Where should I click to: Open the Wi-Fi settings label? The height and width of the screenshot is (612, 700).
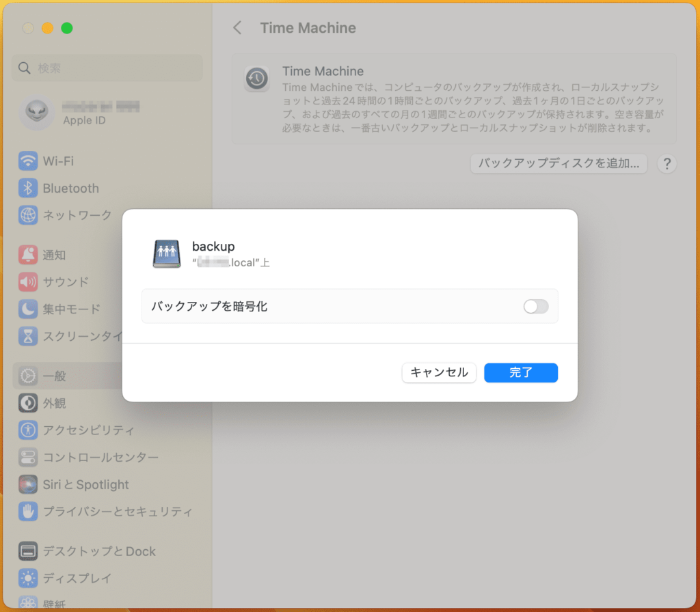point(59,161)
